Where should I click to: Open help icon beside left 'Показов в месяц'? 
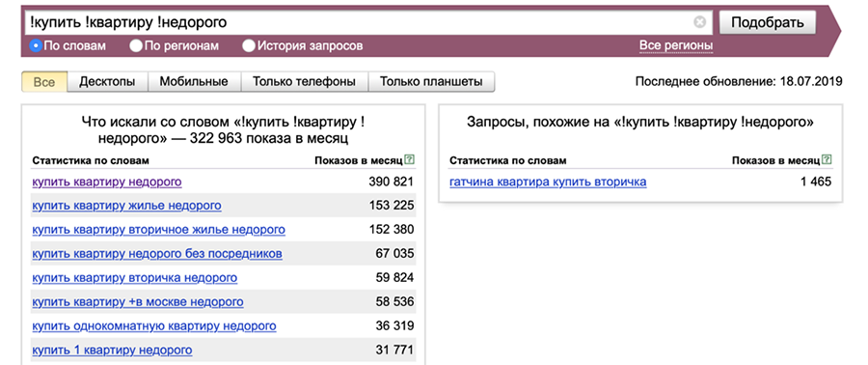coord(409,160)
